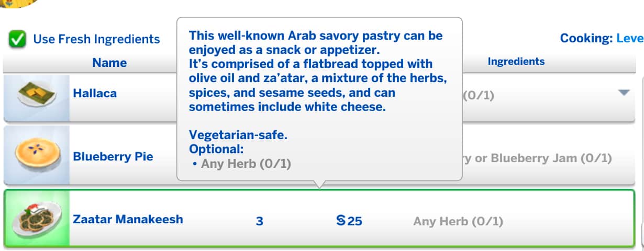Click the Simoleon symbol beside 25
The height and width of the screenshot is (251, 644).
[341, 221]
